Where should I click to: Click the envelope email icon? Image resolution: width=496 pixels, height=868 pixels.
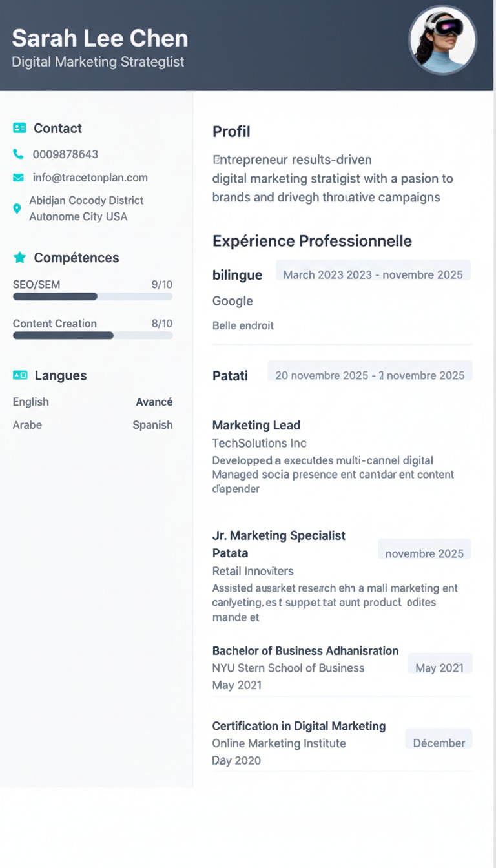tap(18, 178)
